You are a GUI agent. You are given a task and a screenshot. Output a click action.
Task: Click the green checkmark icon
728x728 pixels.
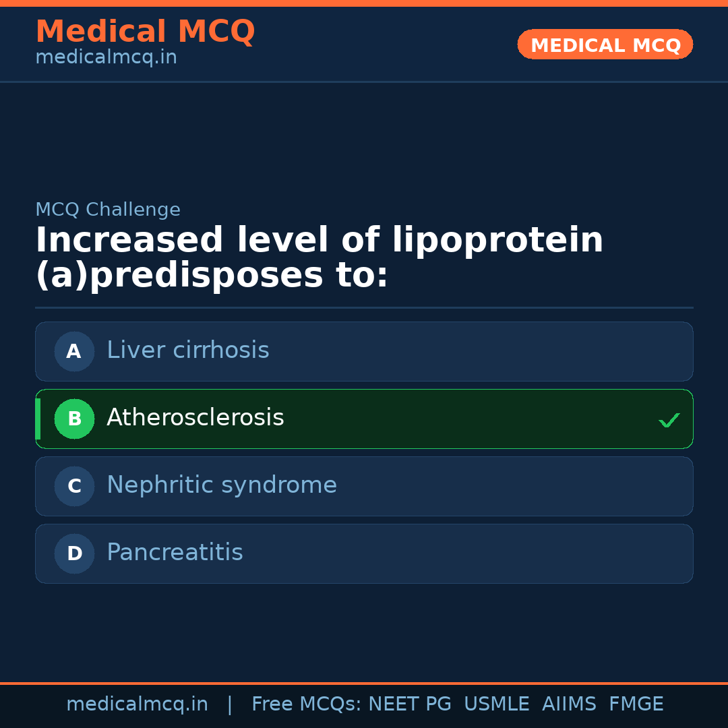coord(669,421)
